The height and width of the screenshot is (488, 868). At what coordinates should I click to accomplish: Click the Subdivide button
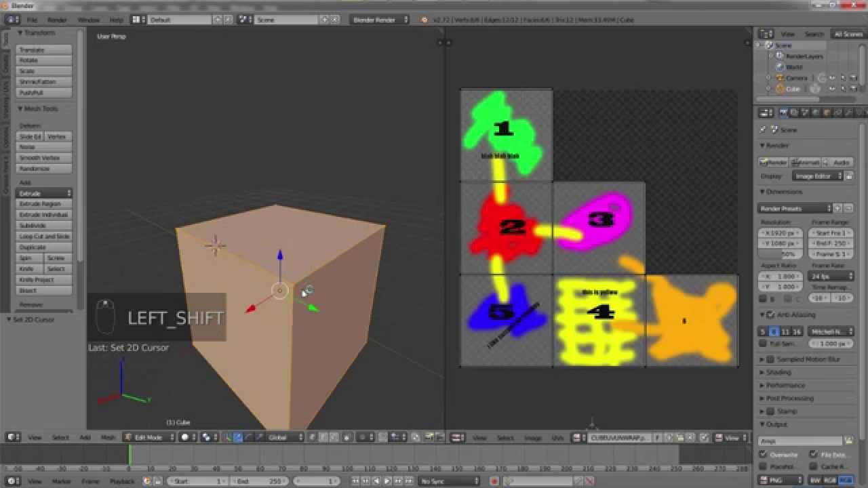[44, 226]
